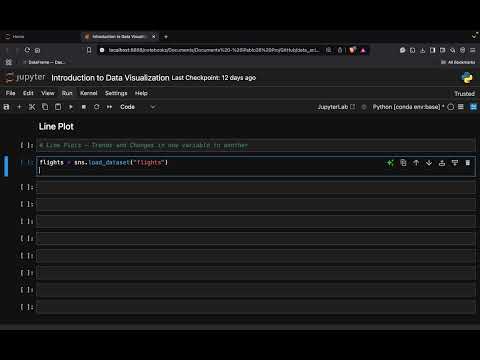Click the Brave shields icon
Screen dimensions: 480x360
click(352, 50)
